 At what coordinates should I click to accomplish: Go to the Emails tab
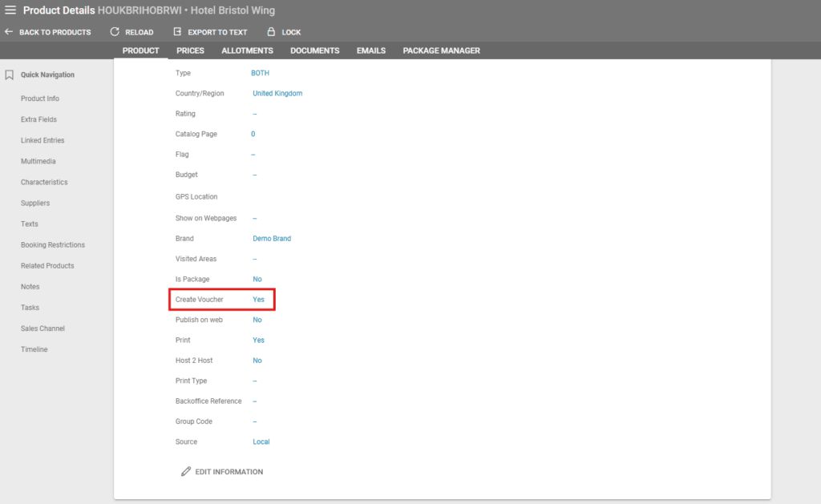(x=371, y=50)
